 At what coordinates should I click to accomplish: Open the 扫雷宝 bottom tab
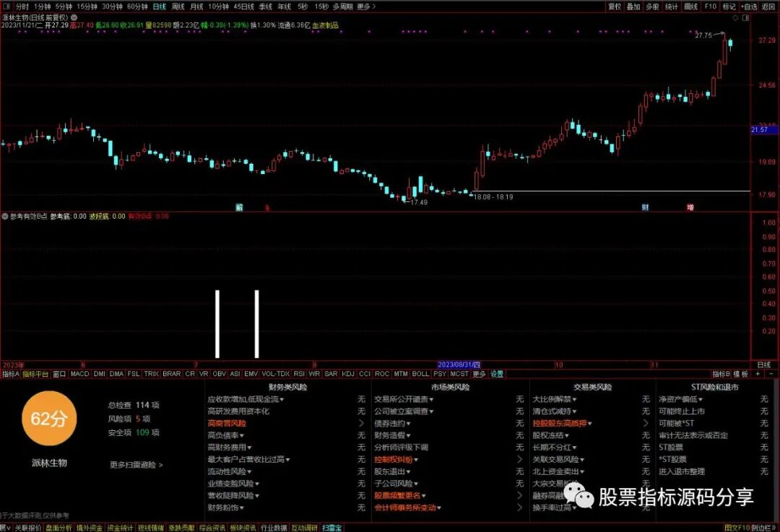point(331,528)
